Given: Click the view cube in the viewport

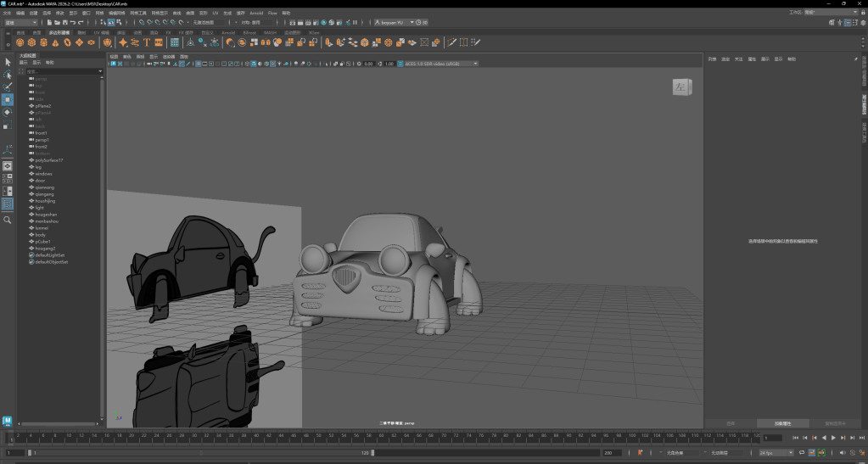Looking at the screenshot, I should click(681, 87).
